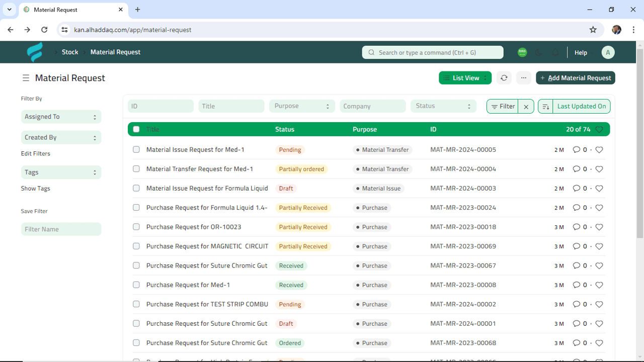Open Chrome tab search dropdown arrow
The width and height of the screenshot is (644, 362).
click(9, 10)
